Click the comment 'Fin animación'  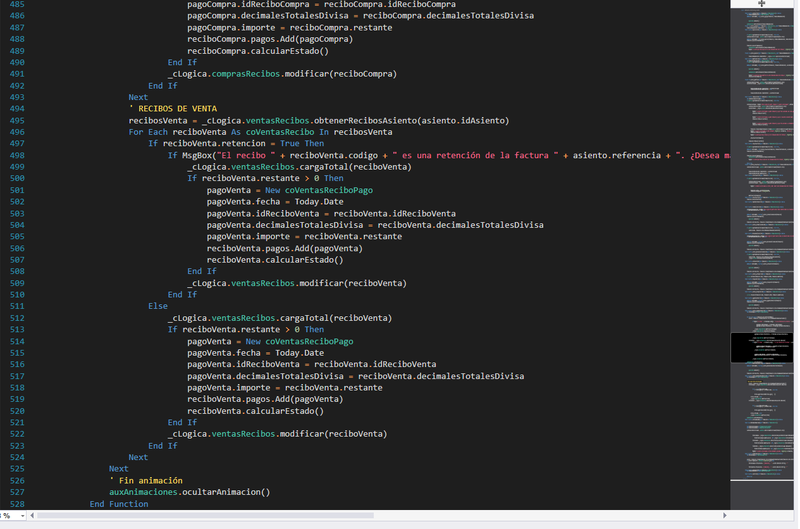point(151,481)
